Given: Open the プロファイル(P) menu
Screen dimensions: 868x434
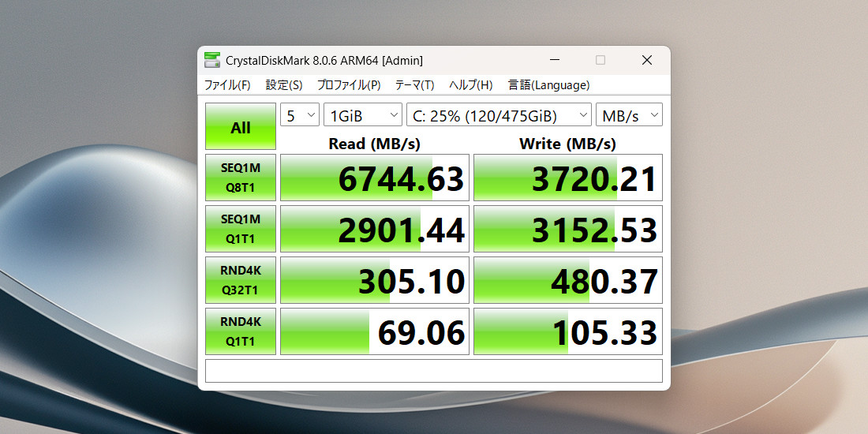Looking at the screenshot, I should [349, 85].
